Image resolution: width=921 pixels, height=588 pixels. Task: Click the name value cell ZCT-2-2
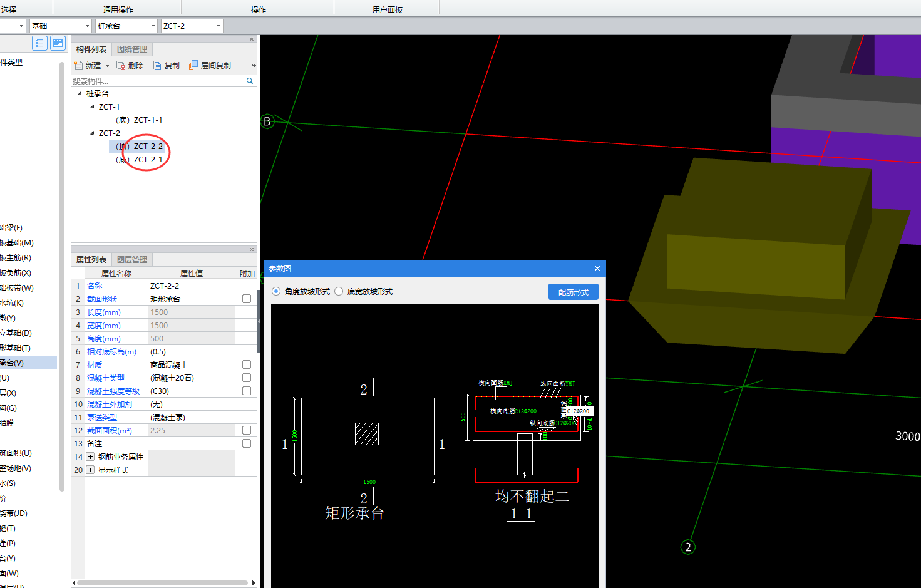[191, 286]
